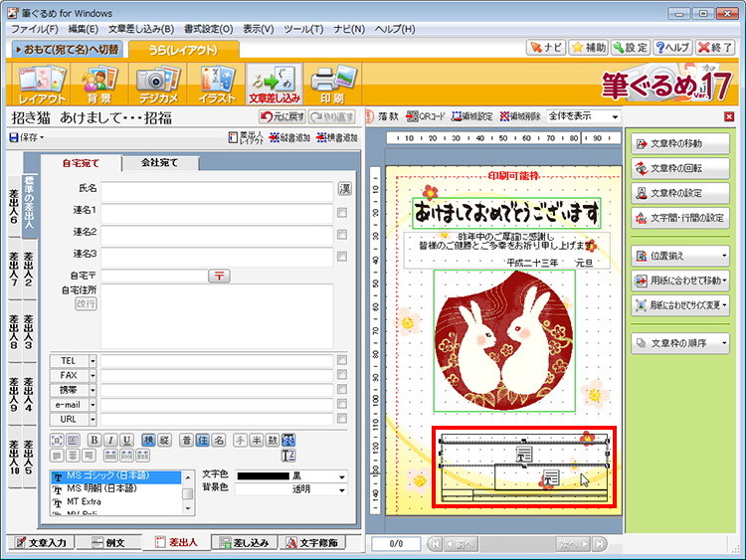Open 文字修飾 text decoration button
Screen dimensions: 746x560
coord(313,542)
